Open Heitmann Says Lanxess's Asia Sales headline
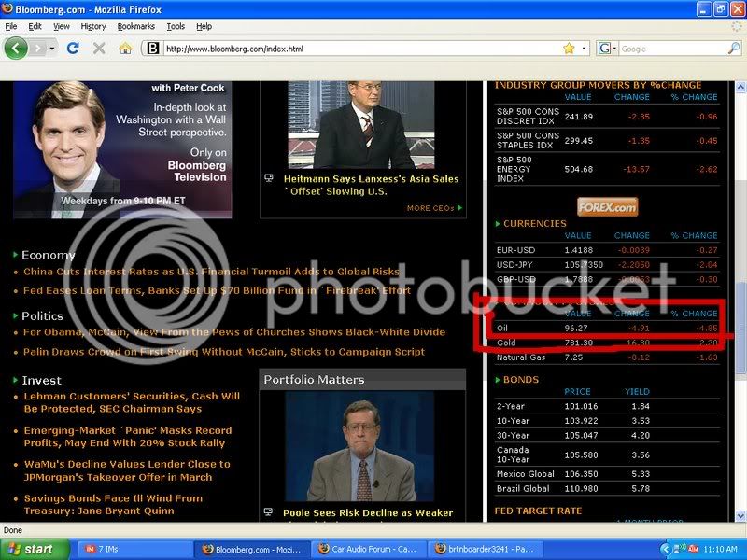This screenshot has width=747, height=560. pos(371,185)
